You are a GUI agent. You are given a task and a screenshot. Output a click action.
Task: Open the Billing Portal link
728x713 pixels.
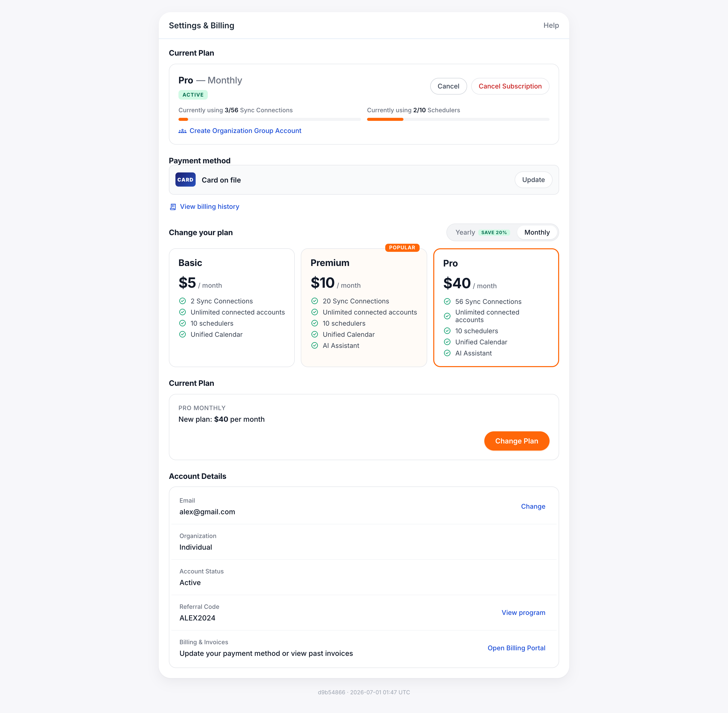point(516,648)
